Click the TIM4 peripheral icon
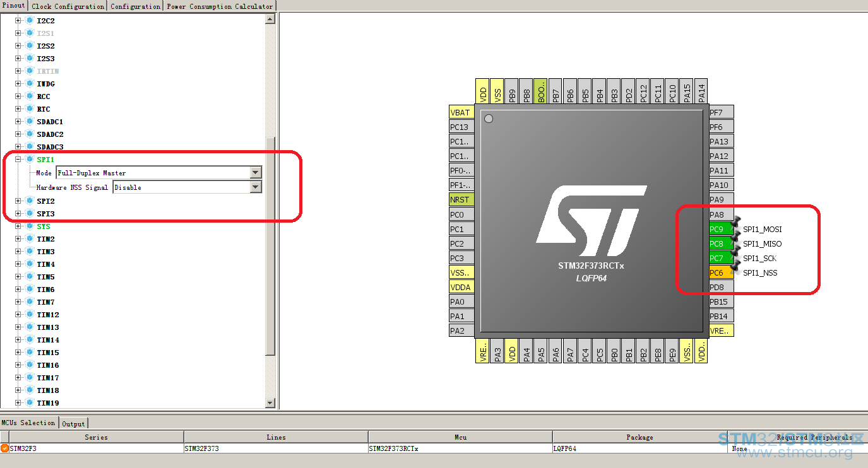868x468 pixels. [29, 264]
